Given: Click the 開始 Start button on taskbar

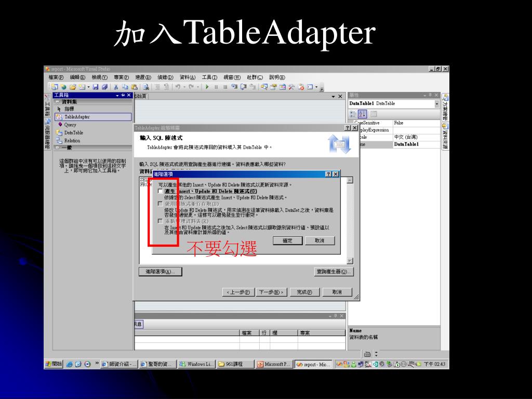Looking at the screenshot, I should tap(54, 364).
